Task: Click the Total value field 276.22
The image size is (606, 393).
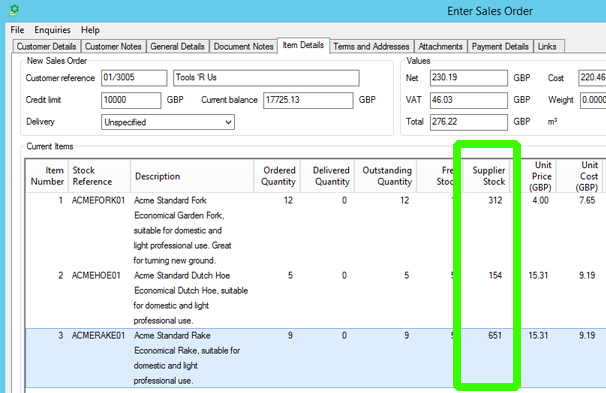Action: click(x=469, y=122)
